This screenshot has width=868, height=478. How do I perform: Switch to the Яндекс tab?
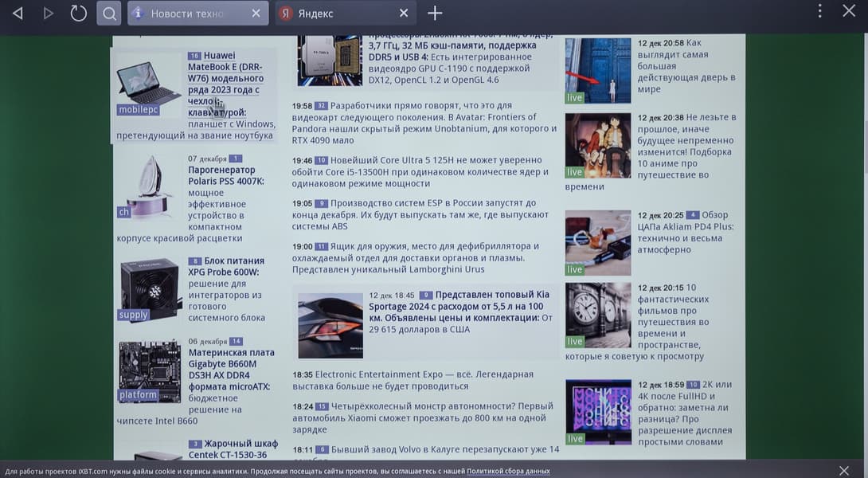[x=345, y=14]
